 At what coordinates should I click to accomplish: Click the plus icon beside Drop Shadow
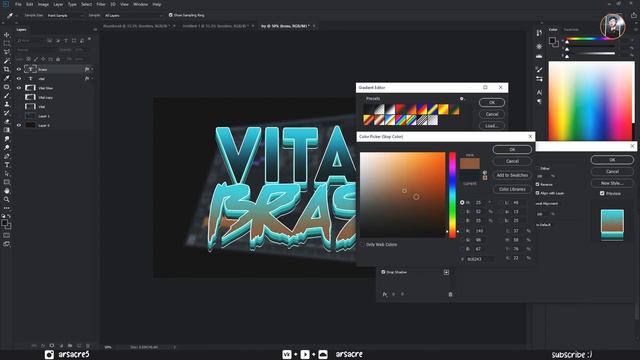[x=446, y=272]
